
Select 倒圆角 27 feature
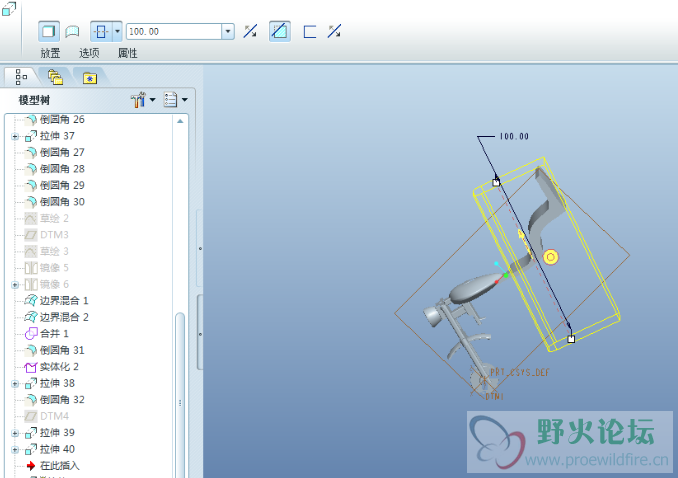click(x=62, y=152)
